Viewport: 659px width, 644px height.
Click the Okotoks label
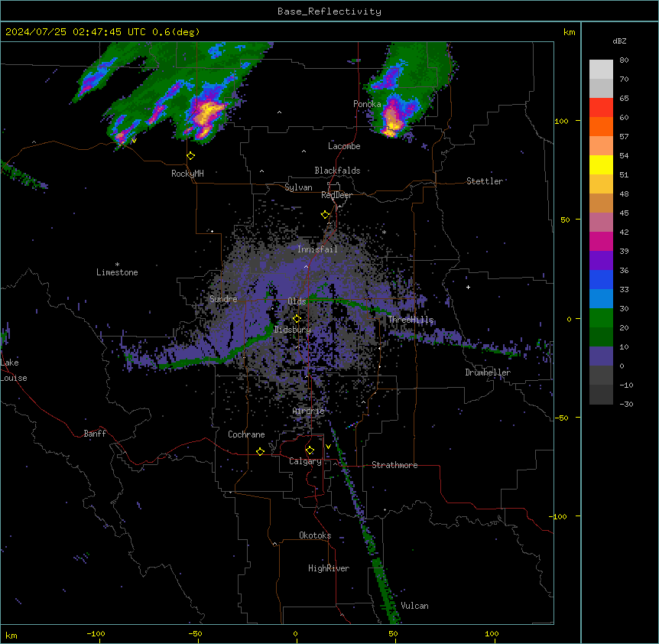(x=315, y=535)
